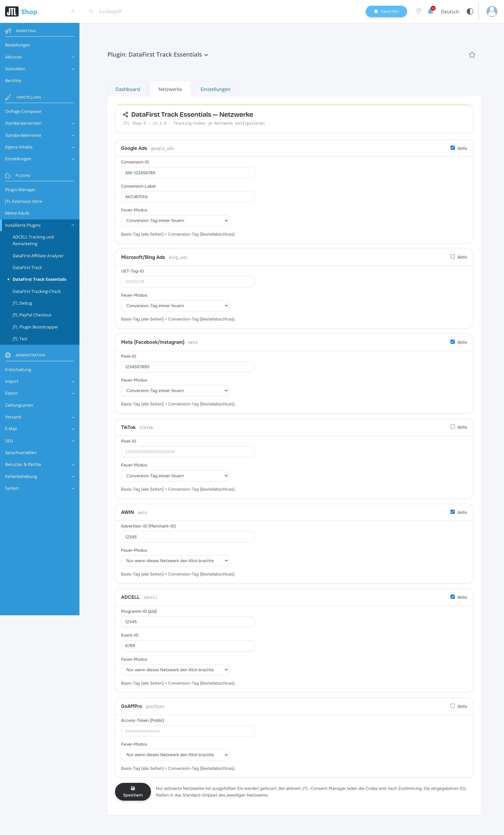Toggle TikTok Aktiv checkbox
Viewport: 504px width, 835px height.
453,427
